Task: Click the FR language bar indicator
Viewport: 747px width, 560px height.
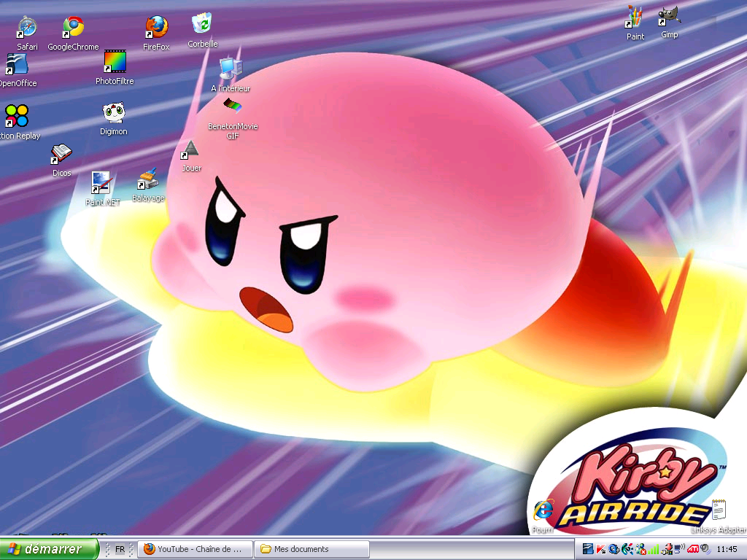Action: click(120, 549)
